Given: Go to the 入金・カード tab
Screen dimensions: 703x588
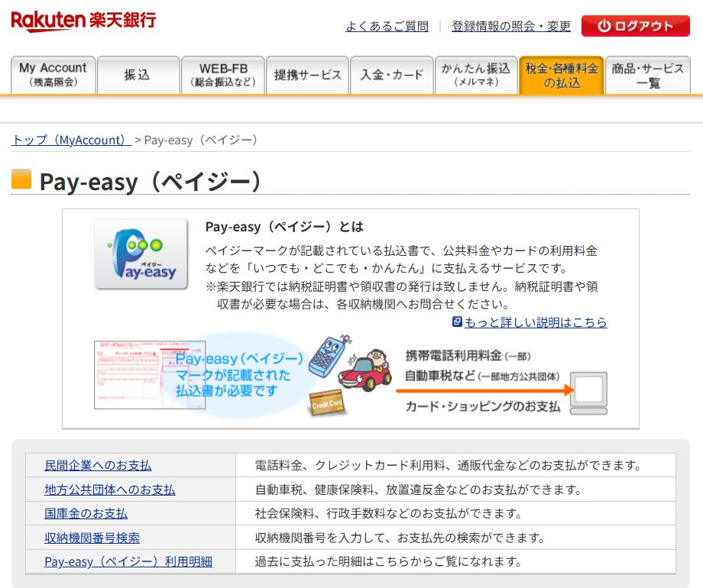Looking at the screenshot, I should tap(391, 75).
